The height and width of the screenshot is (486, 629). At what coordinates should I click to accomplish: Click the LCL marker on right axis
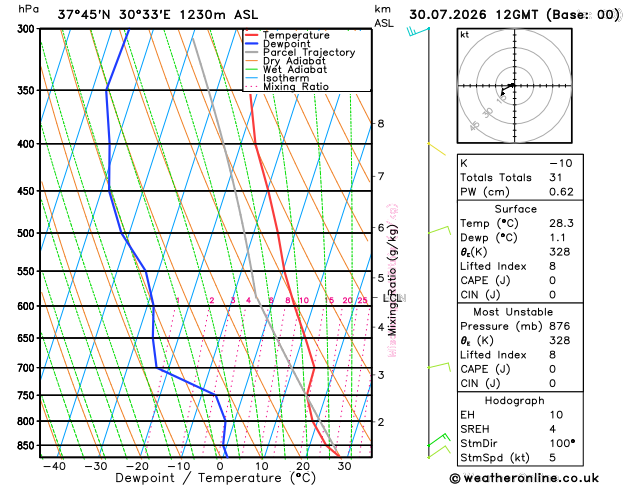click(x=392, y=298)
